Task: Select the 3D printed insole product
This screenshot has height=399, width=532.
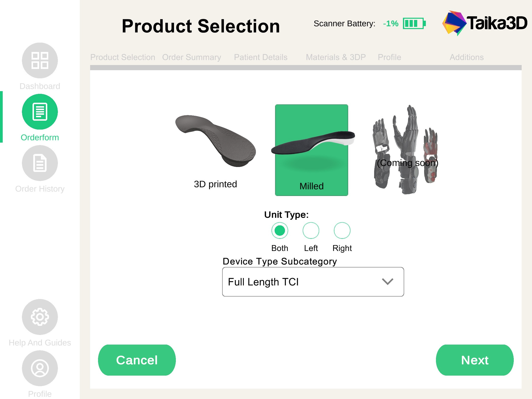Action: click(216, 150)
